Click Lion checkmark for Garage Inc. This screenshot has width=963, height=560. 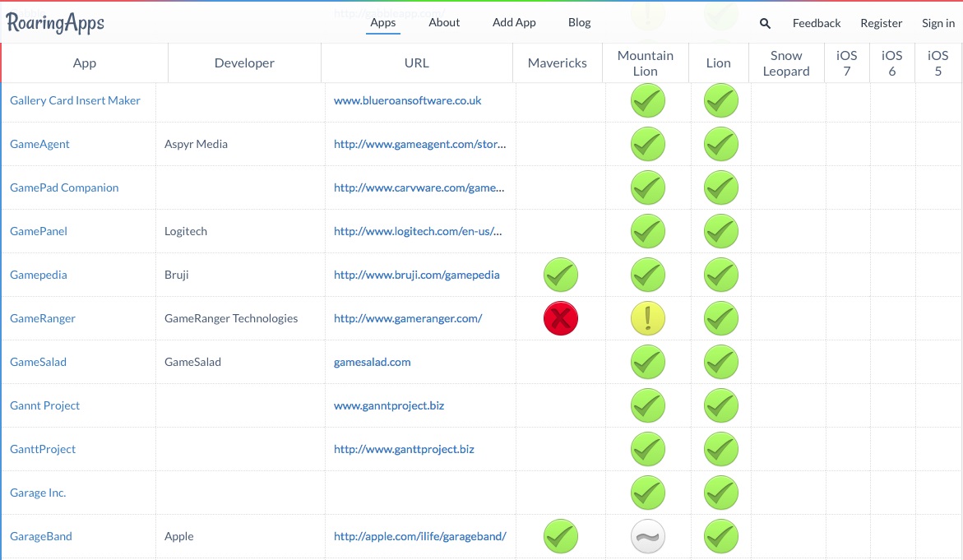pyautogui.click(x=721, y=493)
